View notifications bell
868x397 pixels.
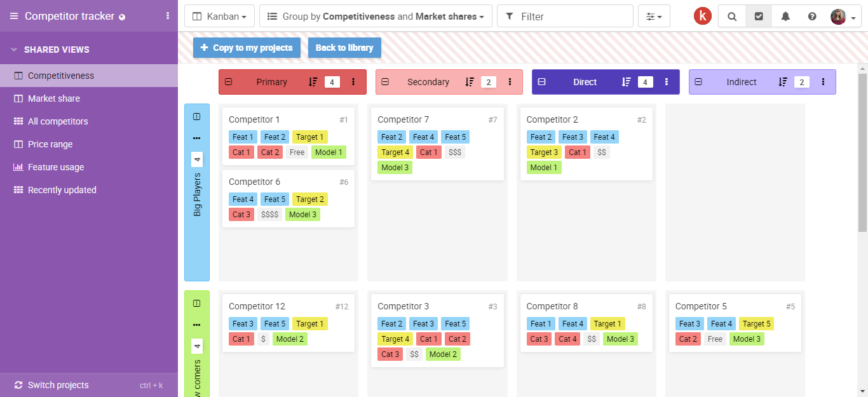(x=785, y=17)
